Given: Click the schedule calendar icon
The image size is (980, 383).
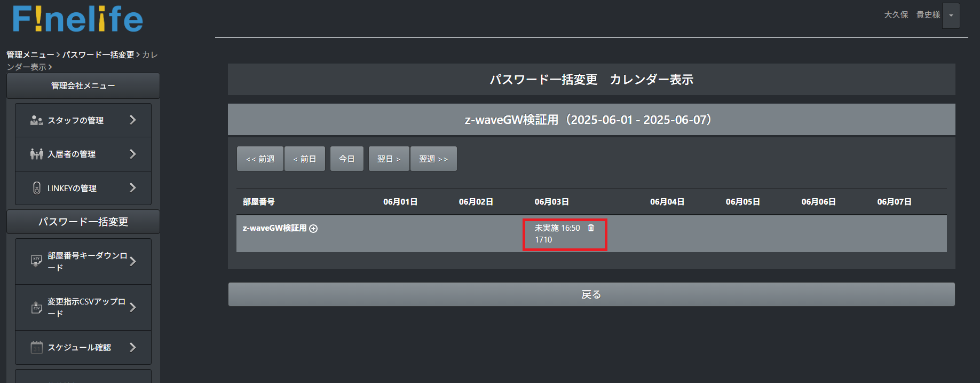Looking at the screenshot, I should (x=36, y=348).
